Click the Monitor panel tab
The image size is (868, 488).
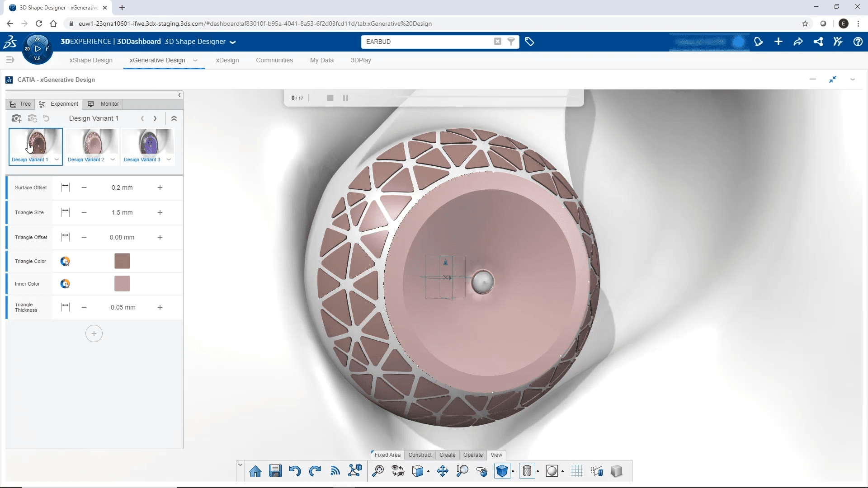tap(109, 103)
